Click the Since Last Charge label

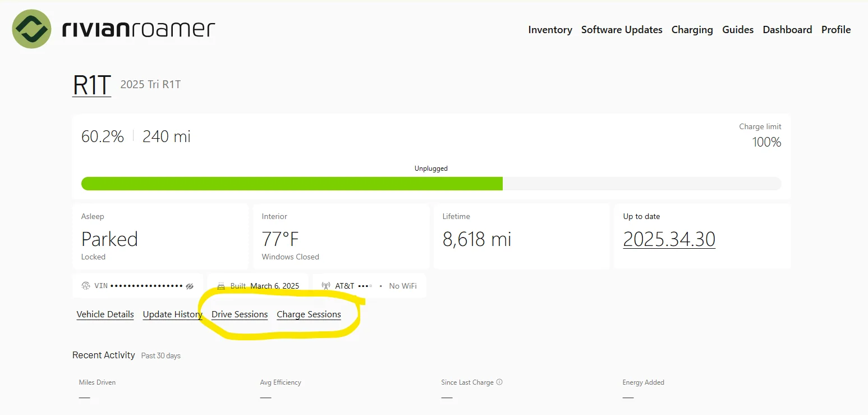point(467,382)
